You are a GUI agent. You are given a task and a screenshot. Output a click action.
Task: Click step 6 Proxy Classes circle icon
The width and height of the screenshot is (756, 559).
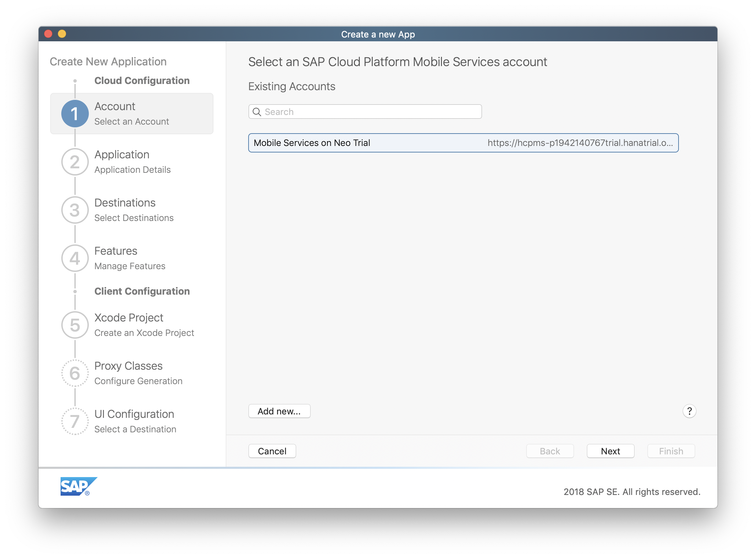[x=74, y=373]
